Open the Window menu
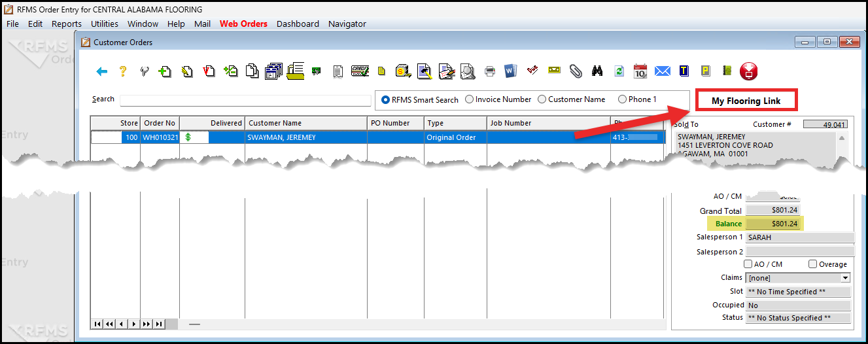868x344 pixels. pyautogui.click(x=143, y=24)
